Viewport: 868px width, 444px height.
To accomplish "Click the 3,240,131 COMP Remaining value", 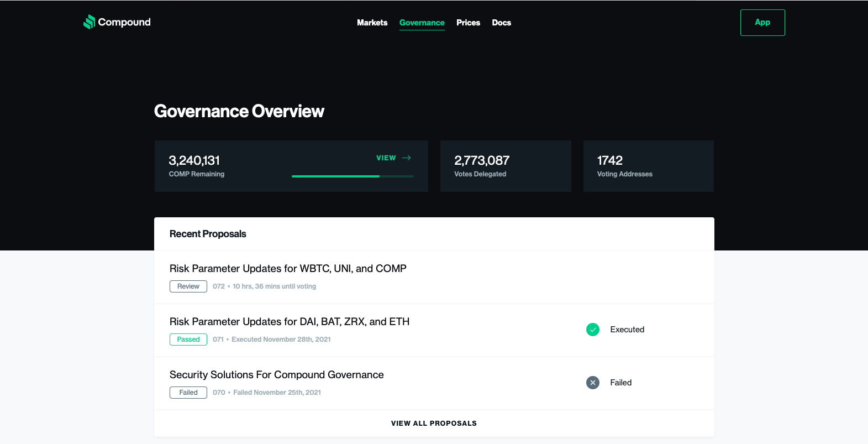I will click(x=194, y=160).
